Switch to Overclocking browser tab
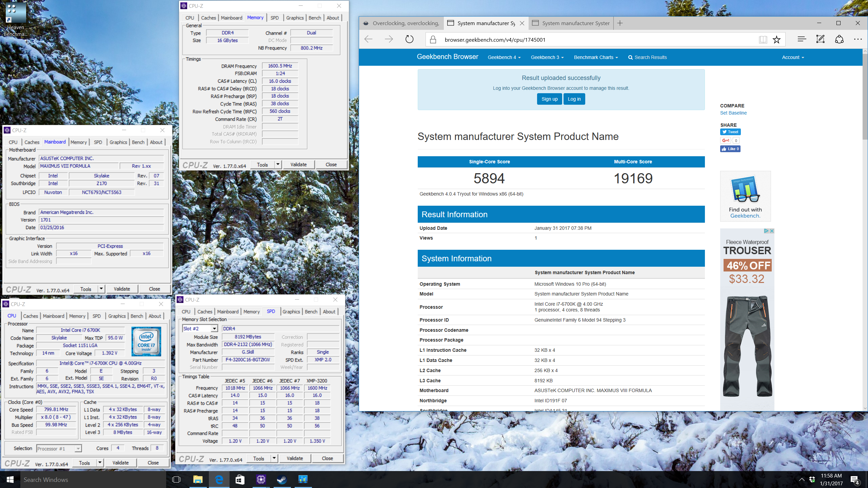This screenshot has width=868, height=488. pyautogui.click(x=401, y=23)
